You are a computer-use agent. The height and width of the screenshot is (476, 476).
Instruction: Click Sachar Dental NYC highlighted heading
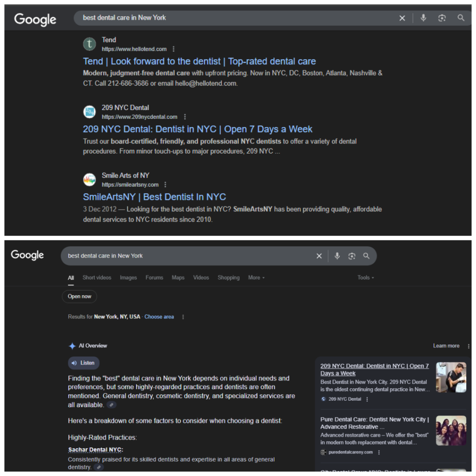pyautogui.click(x=96, y=450)
